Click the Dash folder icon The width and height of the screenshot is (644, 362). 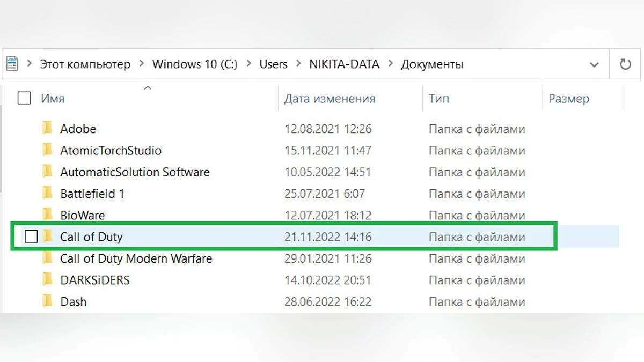tap(48, 301)
